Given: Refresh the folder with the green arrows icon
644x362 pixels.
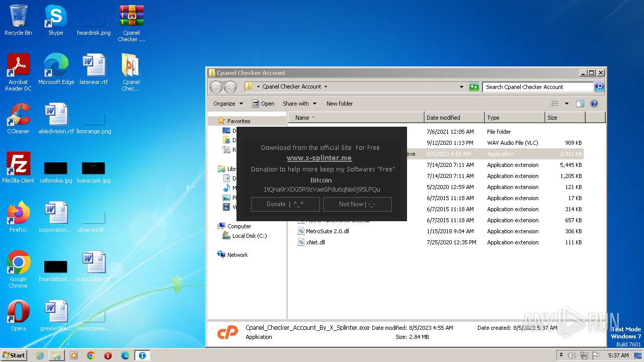Looking at the screenshot, I should pos(474,87).
